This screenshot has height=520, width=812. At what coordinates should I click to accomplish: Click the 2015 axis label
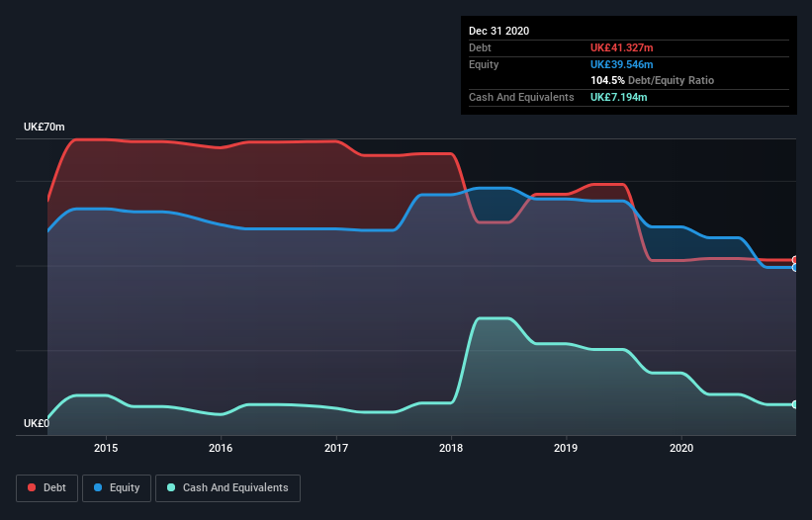106,448
